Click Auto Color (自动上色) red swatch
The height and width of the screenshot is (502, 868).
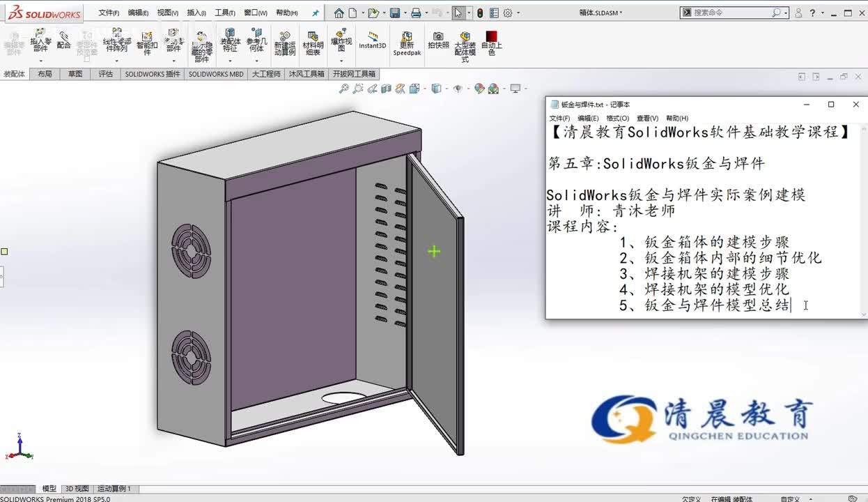(x=491, y=43)
